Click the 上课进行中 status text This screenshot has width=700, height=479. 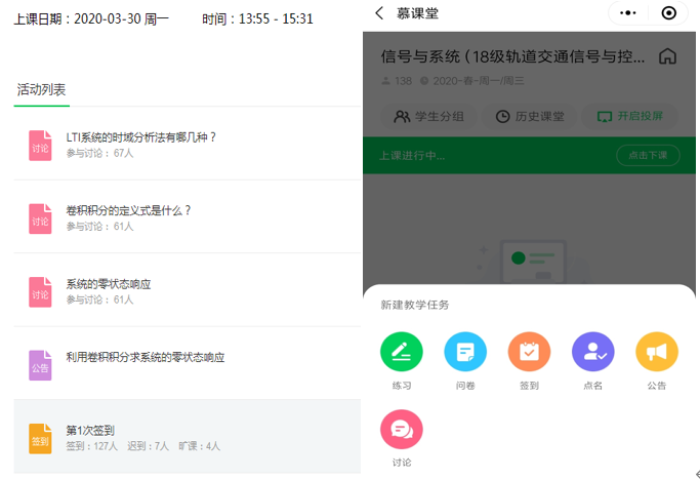click(x=412, y=155)
